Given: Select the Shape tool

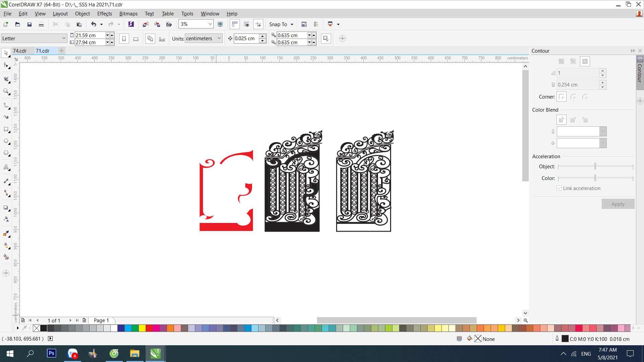Looking at the screenshot, I should point(6,65).
